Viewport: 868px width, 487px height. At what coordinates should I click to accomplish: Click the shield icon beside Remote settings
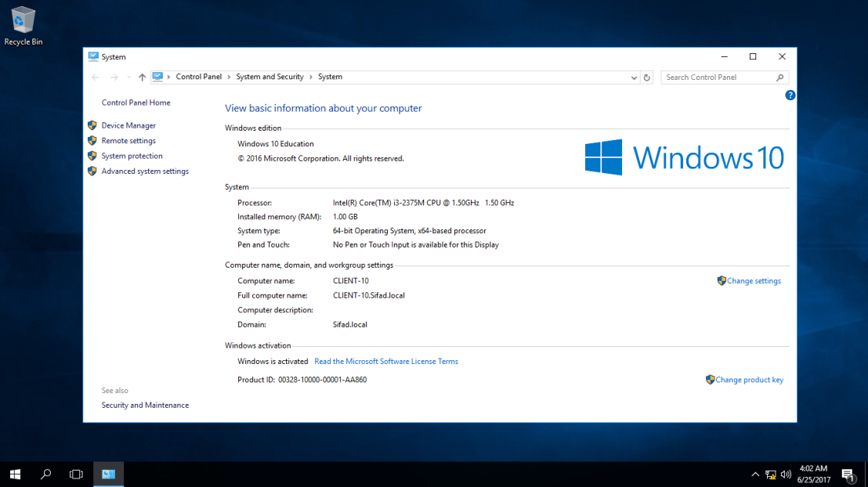[x=92, y=141]
